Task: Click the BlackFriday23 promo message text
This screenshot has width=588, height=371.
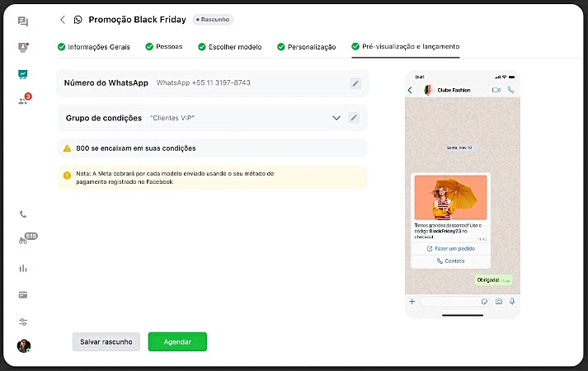Action: click(448, 231)
